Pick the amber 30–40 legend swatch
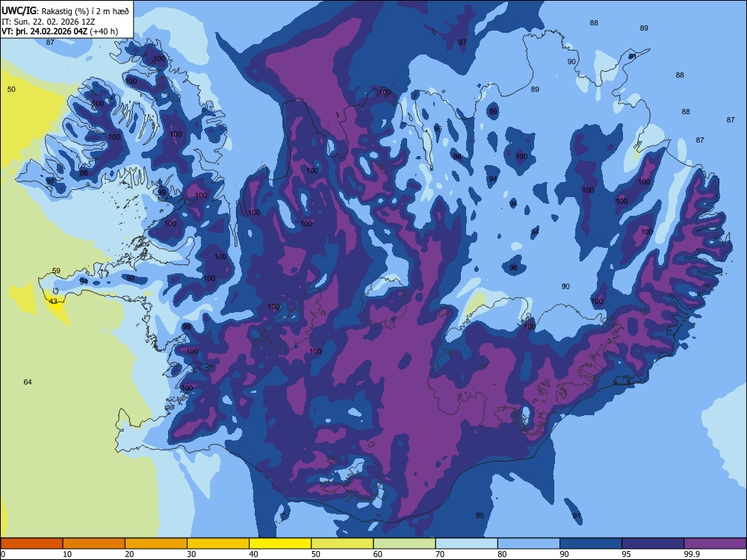This screenshot has width=747, height=560. click(x=218, y=544)
